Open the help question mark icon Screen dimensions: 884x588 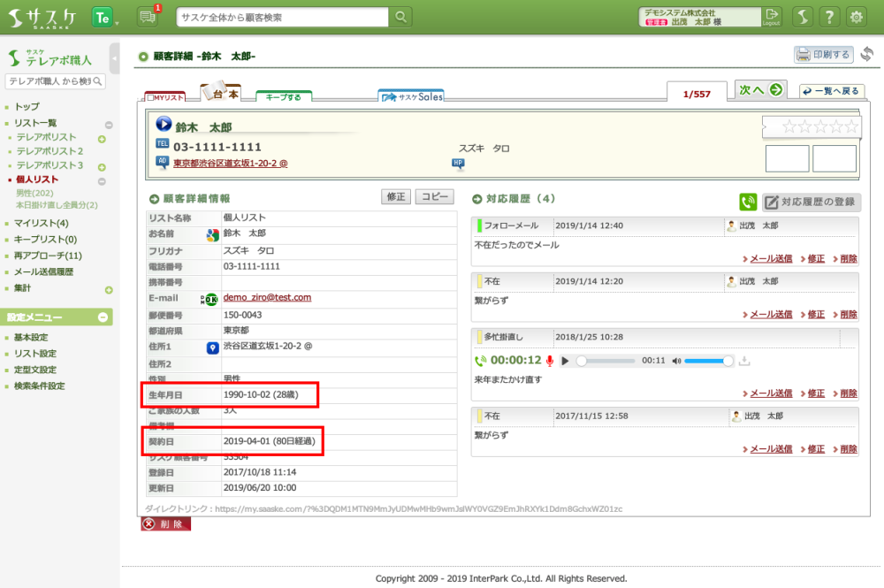(829, 18)
